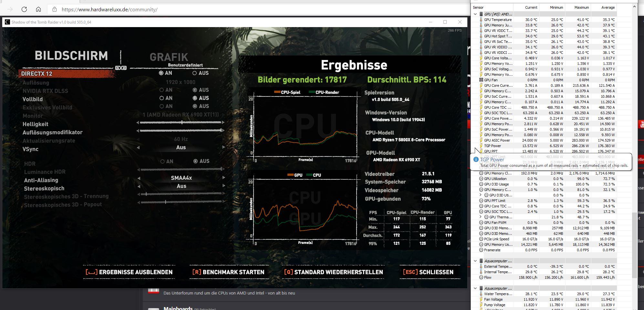Image resolution: width=644 pixels, height=310 pixels.
Task: Switch to the GRAFIK tab
Action: pos(169,57)
